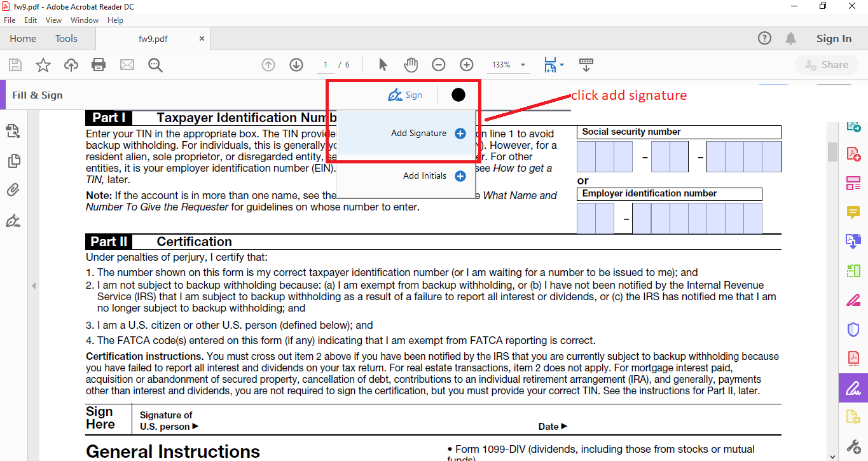This screenshot has height=461, width=868.
Task: Open the zoom level 133% dropdown
Action: [x=509, y=65]
